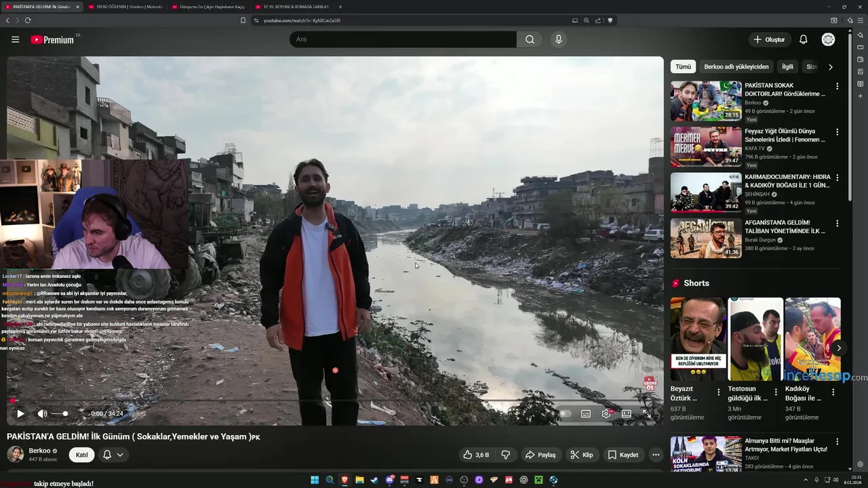Select the İlgili filter chip
This screenshot has width=868, height=488.
787,66
